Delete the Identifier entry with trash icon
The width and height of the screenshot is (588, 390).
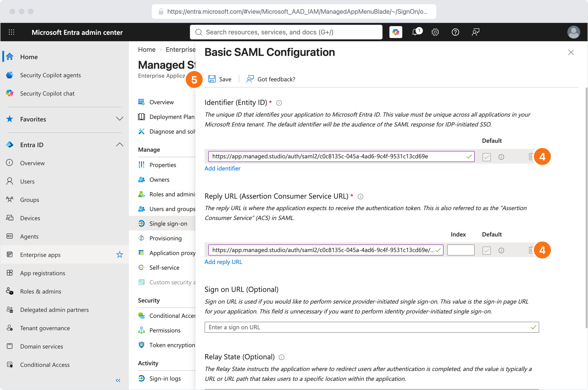click(530, 157)
